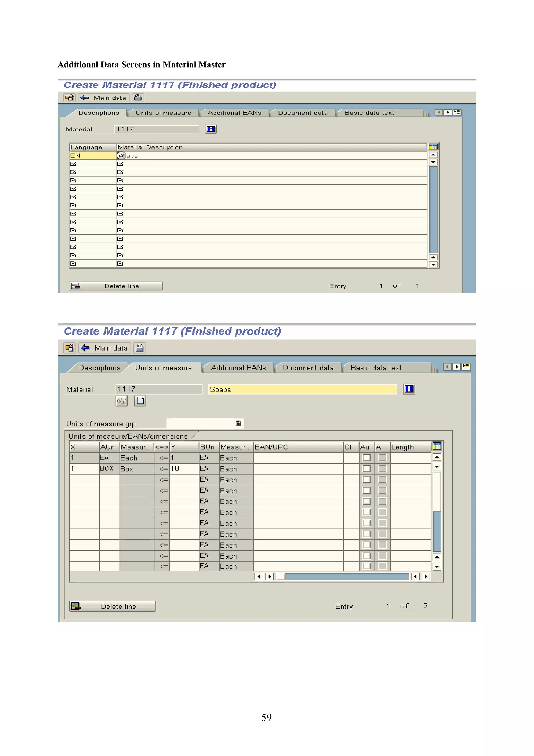The width and height of the screenshot is (534, 756).
Task: Click the first toolbar icon in upper screen
Action: tap(69, 98)
